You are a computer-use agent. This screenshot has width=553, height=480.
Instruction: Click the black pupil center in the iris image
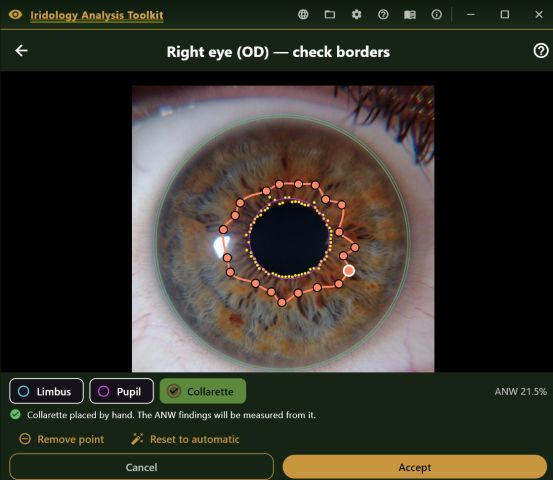click(x=290, y=239)
